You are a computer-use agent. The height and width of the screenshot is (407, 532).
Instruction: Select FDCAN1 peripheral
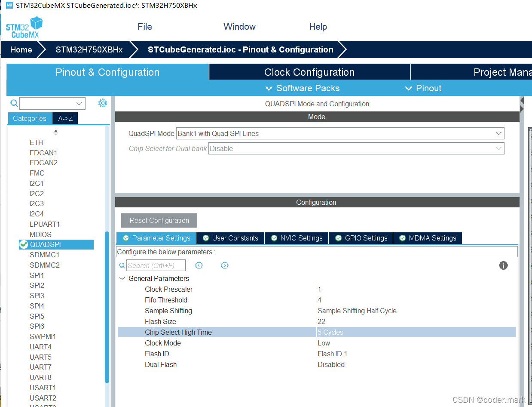pyautogui.click(x=43, y=153)
